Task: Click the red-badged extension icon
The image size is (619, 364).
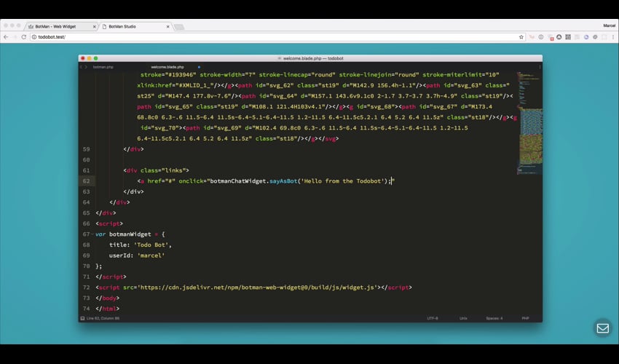Action: coord(551,37)
